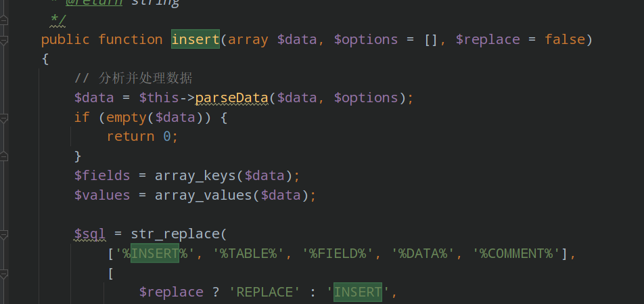Click the parseData method call
The height and width of the screenshot is (304, 644).
[x=231, y=98]
